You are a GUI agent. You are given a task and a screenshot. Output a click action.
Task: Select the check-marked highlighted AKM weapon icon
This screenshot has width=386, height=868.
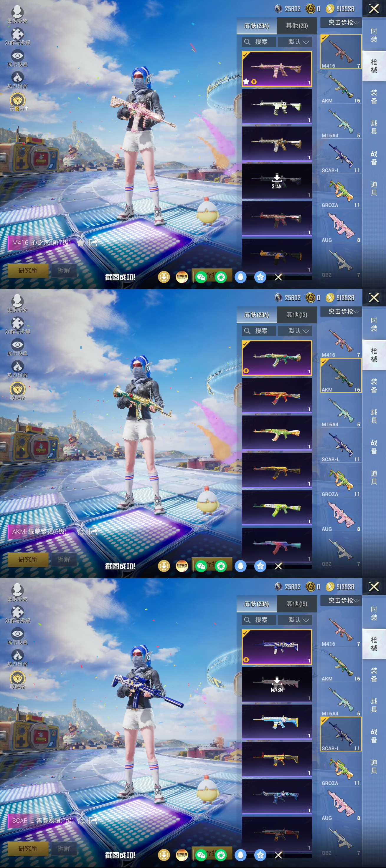[341, 375]
